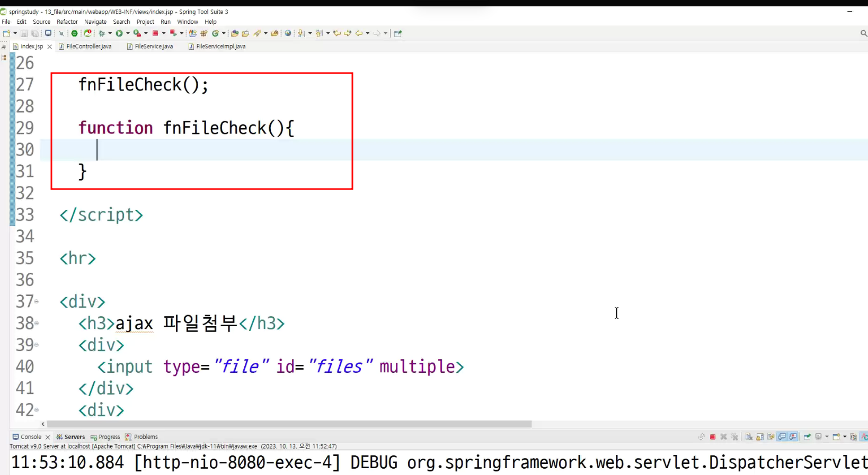This screenshot has width=868, height=475.
Task: Open the Debug dropdown arrow
Action: 110,33
